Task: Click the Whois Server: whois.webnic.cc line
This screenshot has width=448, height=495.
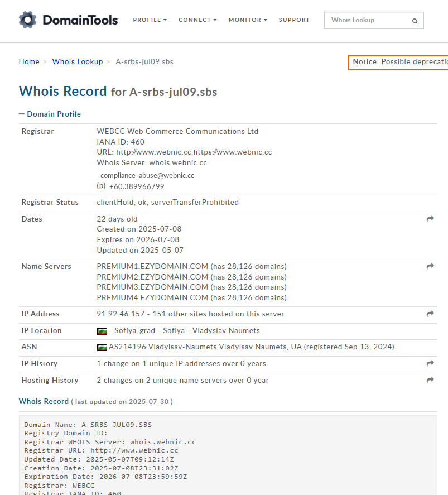Action: [152, 162]
